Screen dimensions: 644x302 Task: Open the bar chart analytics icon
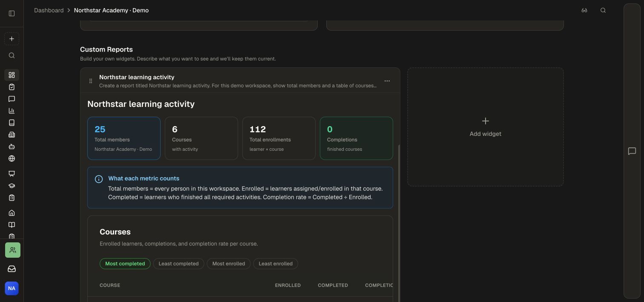pos(11,111)
